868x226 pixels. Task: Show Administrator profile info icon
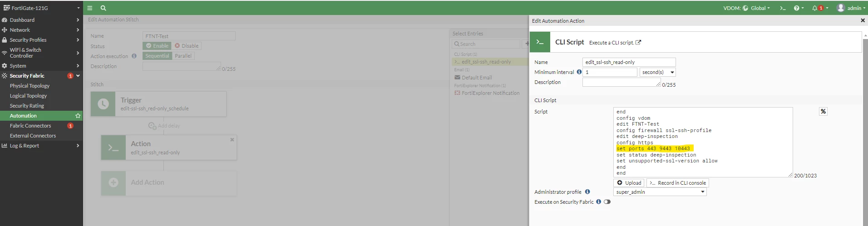tap(587, 192)
